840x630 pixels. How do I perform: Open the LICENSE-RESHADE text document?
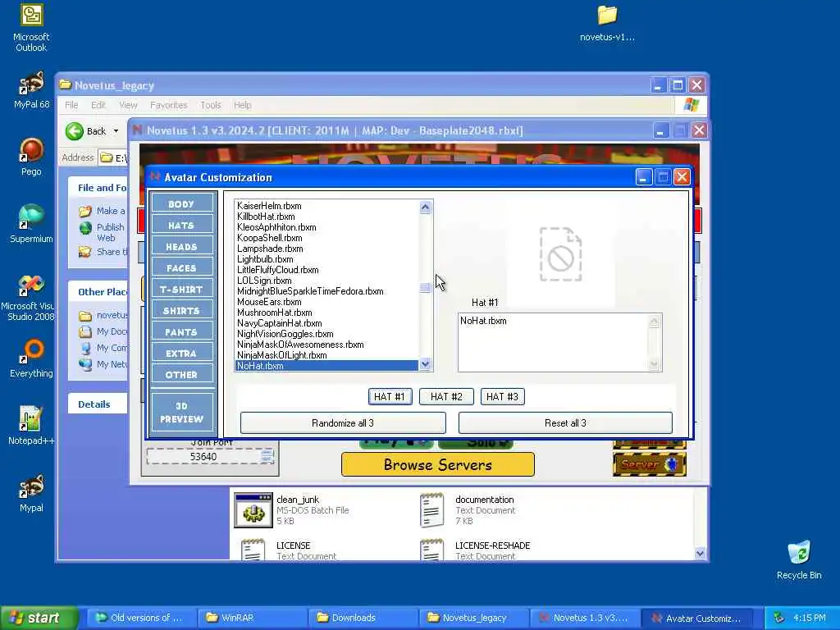[x=475, y=550]
